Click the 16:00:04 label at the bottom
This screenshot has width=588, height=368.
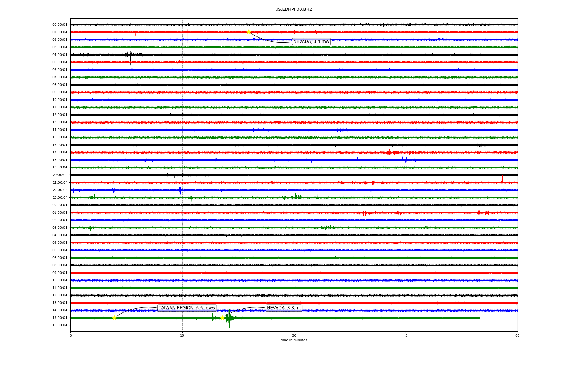click(x=60, y=325)
